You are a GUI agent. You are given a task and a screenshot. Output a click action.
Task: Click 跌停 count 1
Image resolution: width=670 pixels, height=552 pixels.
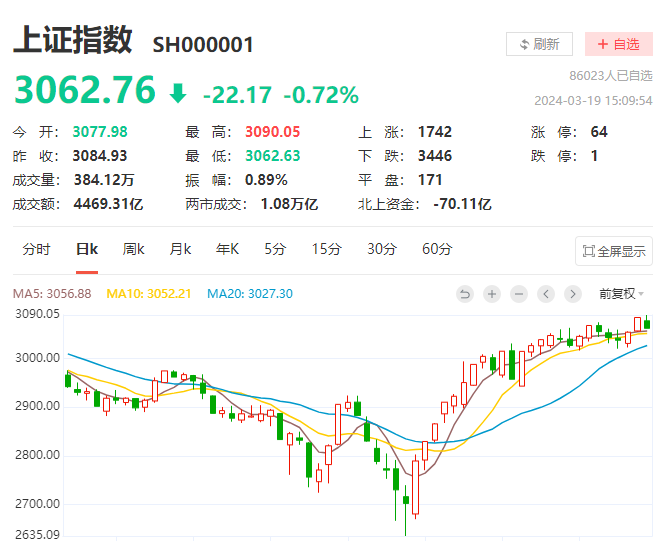coord(594,156)
